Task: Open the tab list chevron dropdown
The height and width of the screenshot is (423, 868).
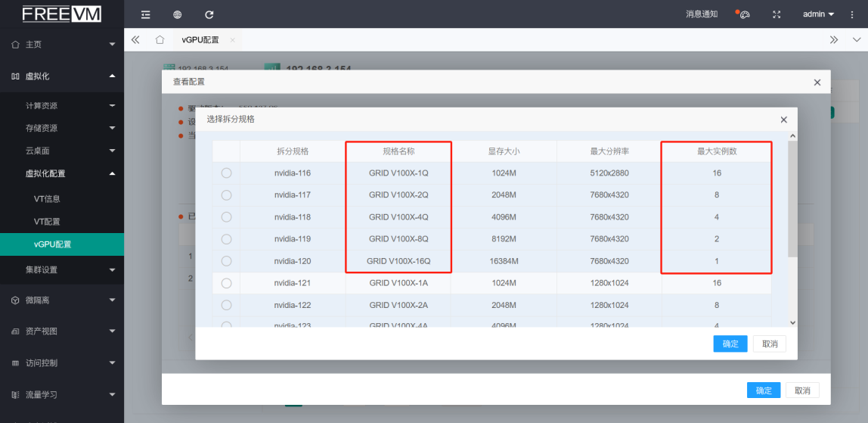Action: 857,40
